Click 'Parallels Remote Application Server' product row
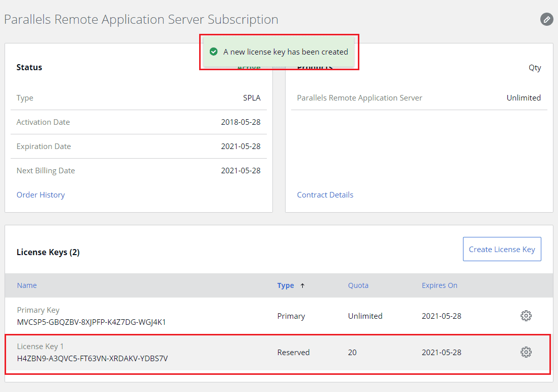The width and height of the screenshot is (558, 392). [419, 98]
